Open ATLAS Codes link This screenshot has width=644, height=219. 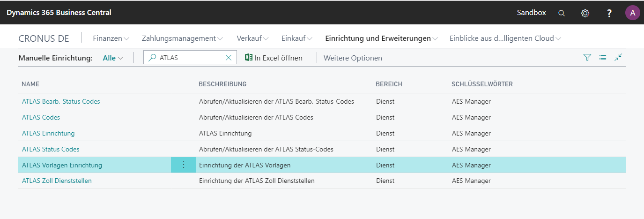pyautogui.click(x=41, y=117)
